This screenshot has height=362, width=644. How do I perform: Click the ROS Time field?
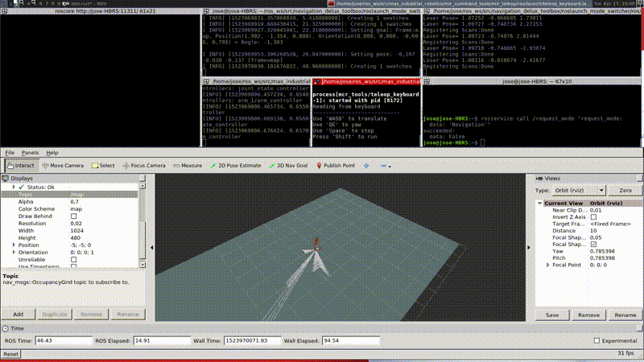point(64,340)
